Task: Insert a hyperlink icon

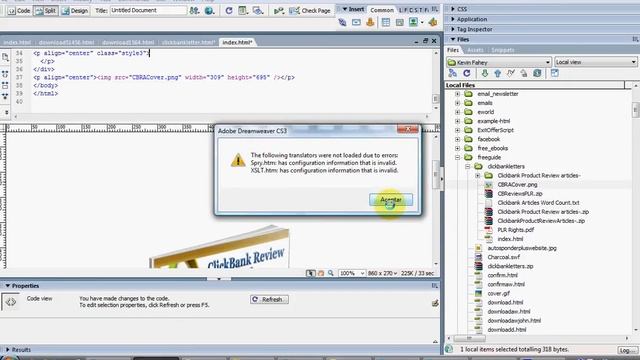Action: click(x=342, y=22)
